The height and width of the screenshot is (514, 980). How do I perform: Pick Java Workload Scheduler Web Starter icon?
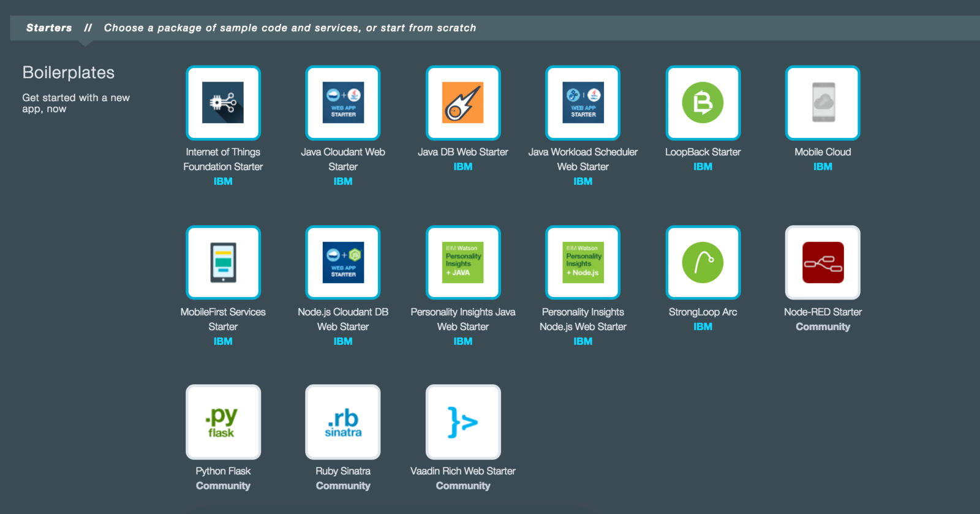(x=583, y=103)
